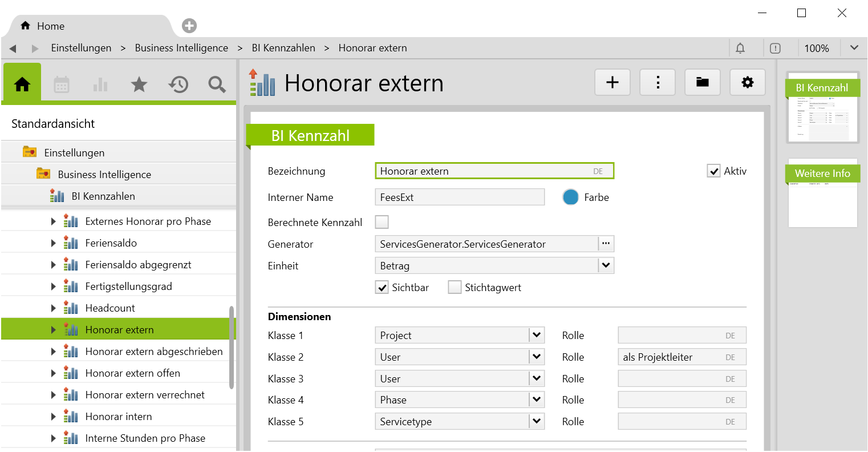Click the plus button to add new
Viewport: 868px width, 452px height.
[613, 83]
